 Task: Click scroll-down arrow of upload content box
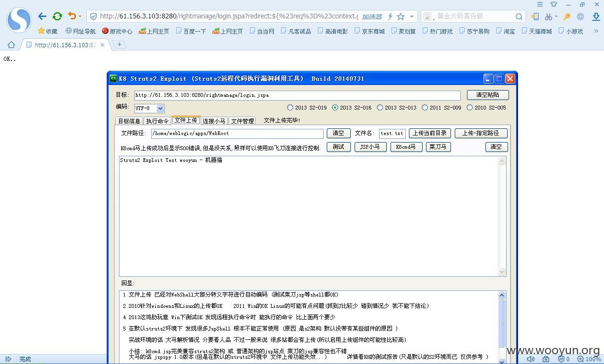point(502,271)
